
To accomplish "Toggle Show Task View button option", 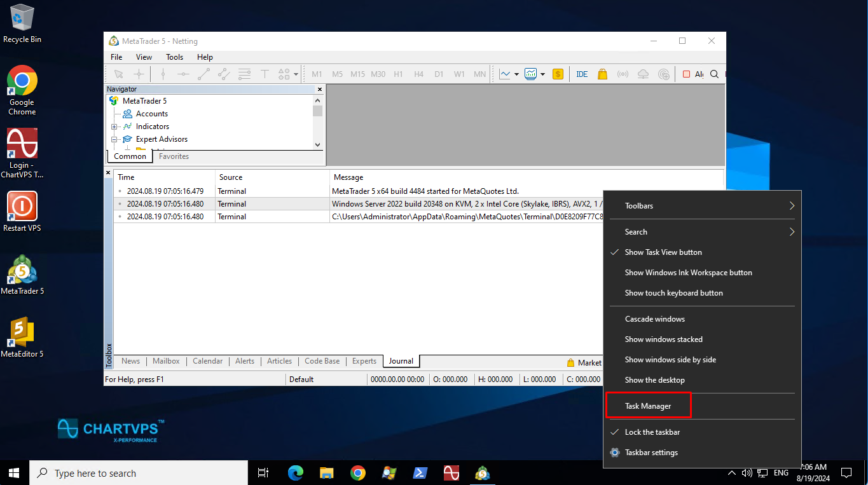I will tap(663, 252).
